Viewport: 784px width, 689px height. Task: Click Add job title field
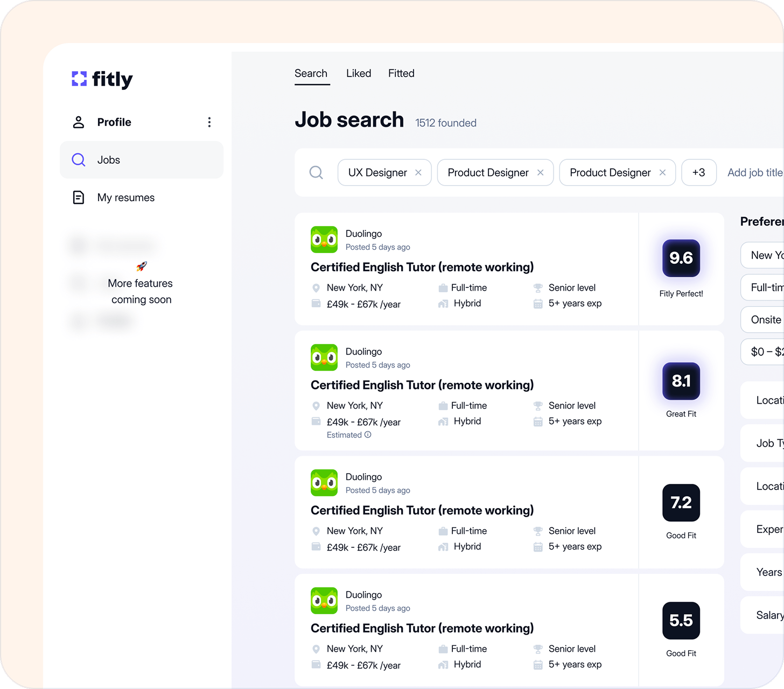click(754, 172)
